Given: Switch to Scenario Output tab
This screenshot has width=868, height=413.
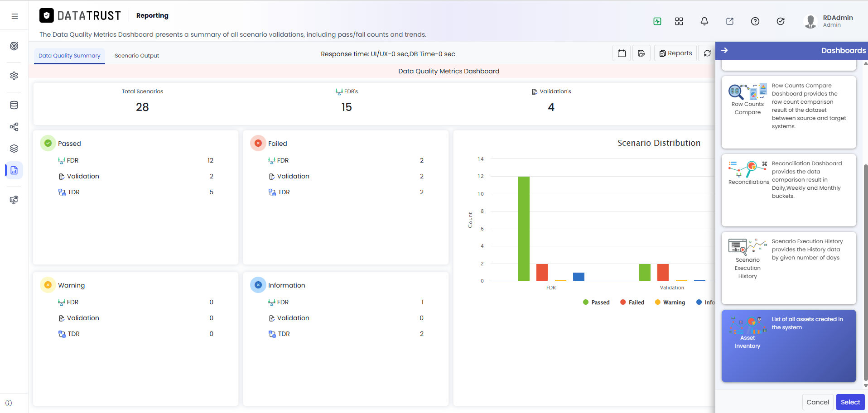Looking at the screenshot, I should click(x=137, y=56).
